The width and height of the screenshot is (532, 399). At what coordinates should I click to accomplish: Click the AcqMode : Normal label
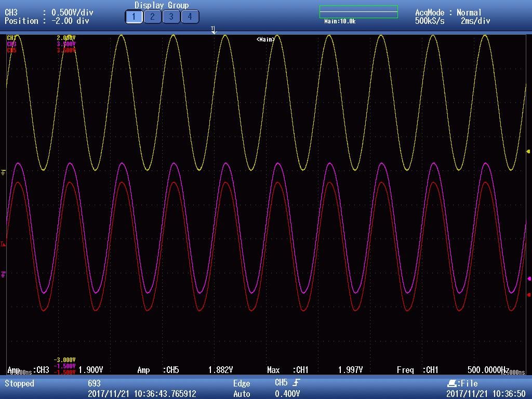[448, 12]
